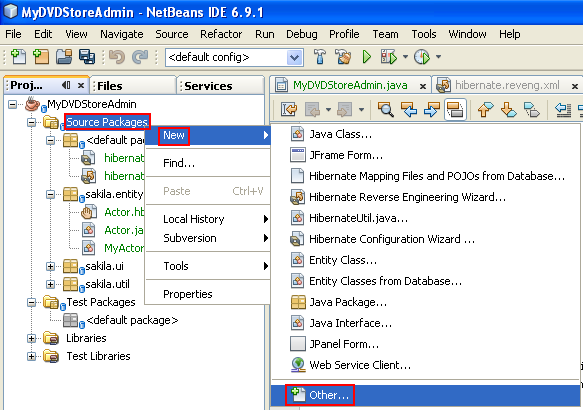This screenshot has height=410, width=583.
Task: Click the Shift Line Left icon
Action: point(563,110)
